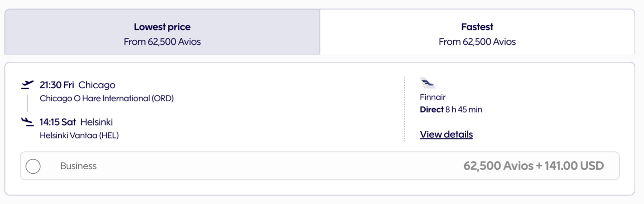Click the Business fare label
Screen dimensions: 644x204
[78, 166]
